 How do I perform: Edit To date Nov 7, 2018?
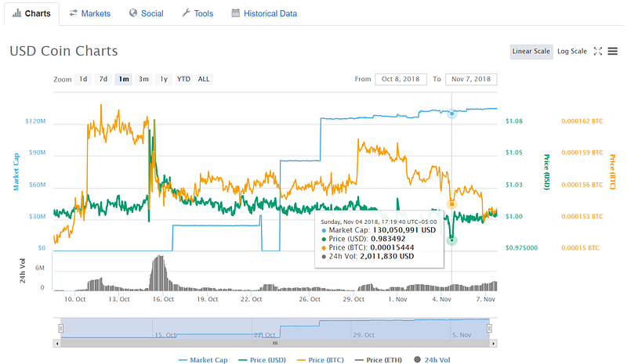pyautogui.click(x=471, y=79)
